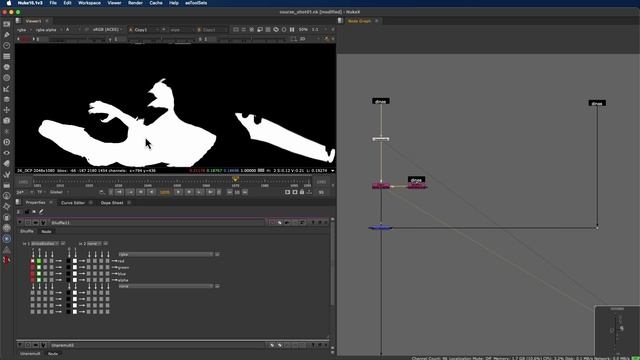Viewport: 640px width, 360px height.
Task: Open the Shuffle in 2 none dropdown
Action: pyautogui.click(x=95, y=244)
